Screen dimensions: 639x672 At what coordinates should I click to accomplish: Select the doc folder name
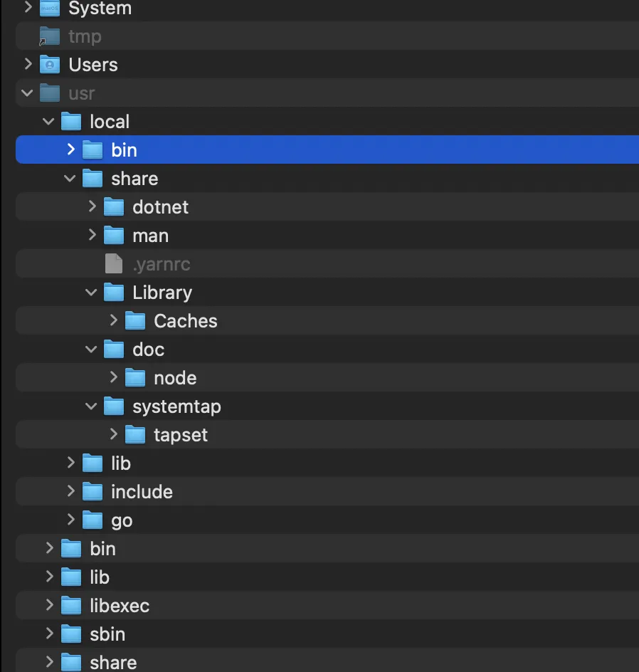(148, 350)
